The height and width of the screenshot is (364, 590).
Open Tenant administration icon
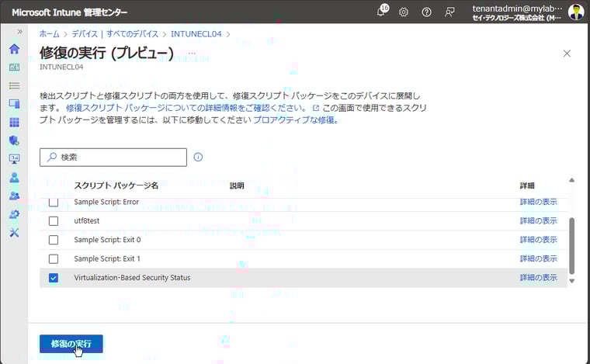[14, 214]
